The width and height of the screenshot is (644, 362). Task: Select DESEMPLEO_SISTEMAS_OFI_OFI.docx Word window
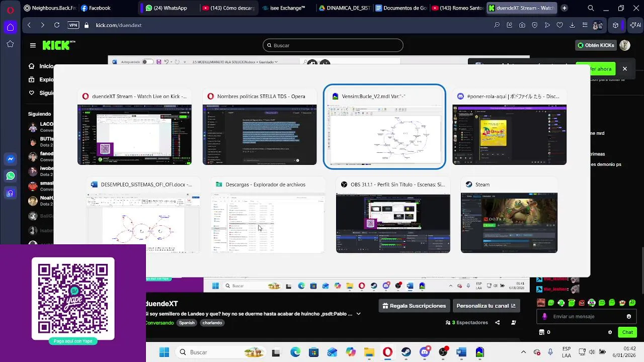click(143, 216)
